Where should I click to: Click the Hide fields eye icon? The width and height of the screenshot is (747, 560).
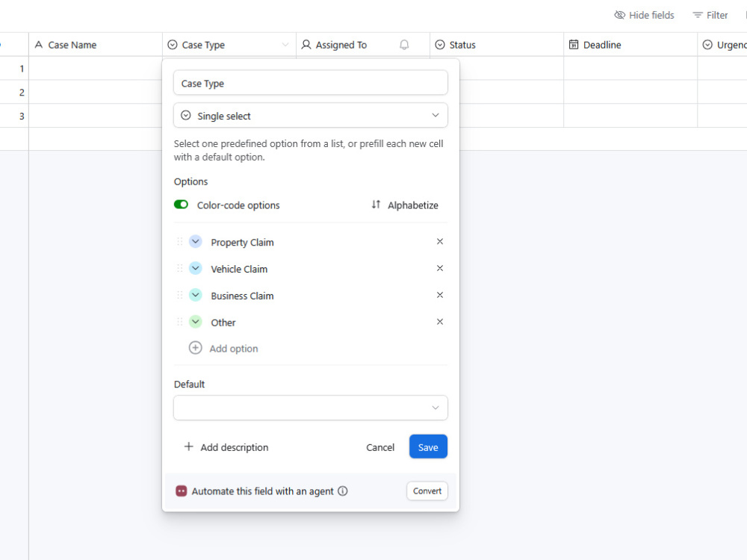tap(619, 15)
